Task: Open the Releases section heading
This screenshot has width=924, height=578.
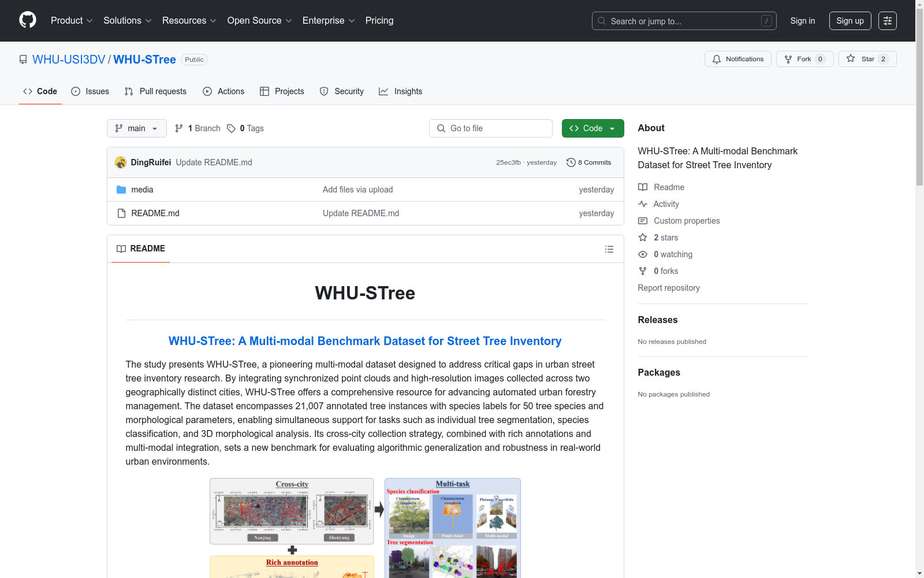Action: pos(658,320)
